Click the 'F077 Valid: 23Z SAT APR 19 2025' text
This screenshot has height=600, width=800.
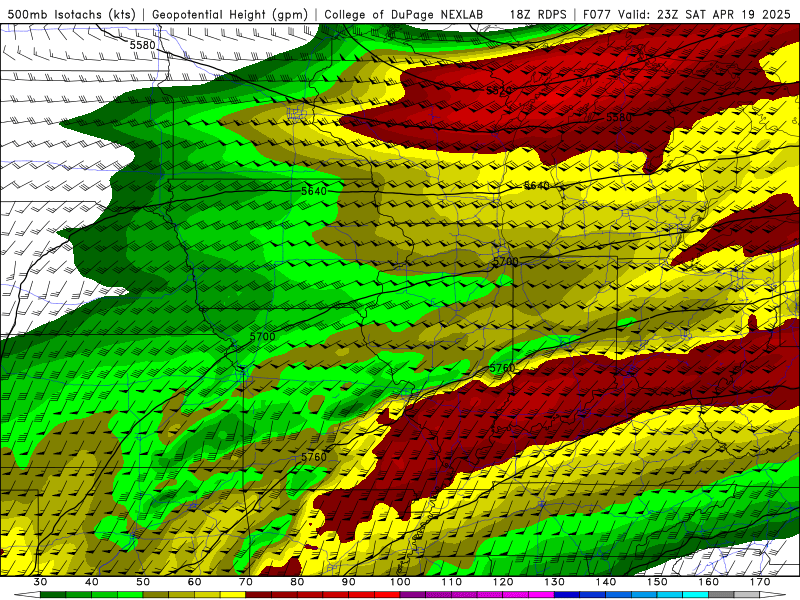(686, 14)
